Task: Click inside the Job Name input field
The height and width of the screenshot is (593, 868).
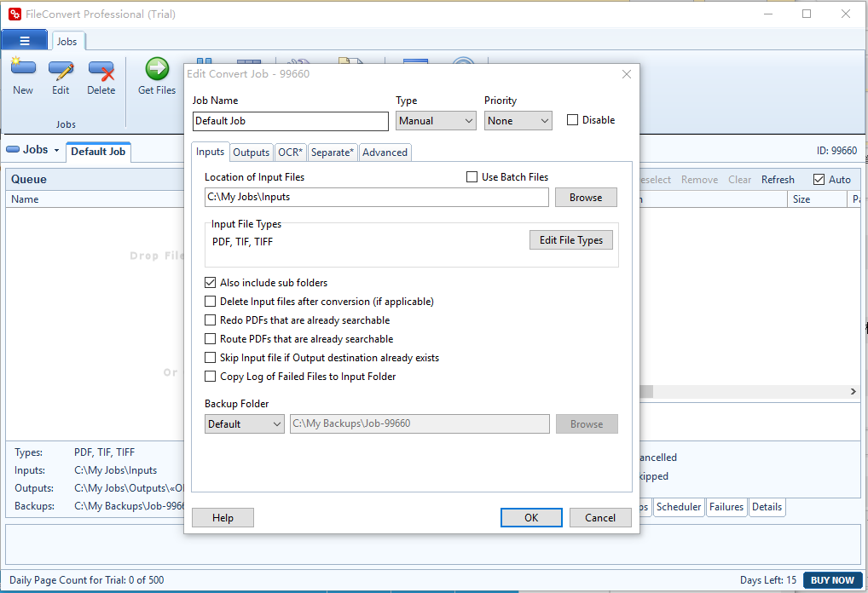Action: tap(290, 120)
